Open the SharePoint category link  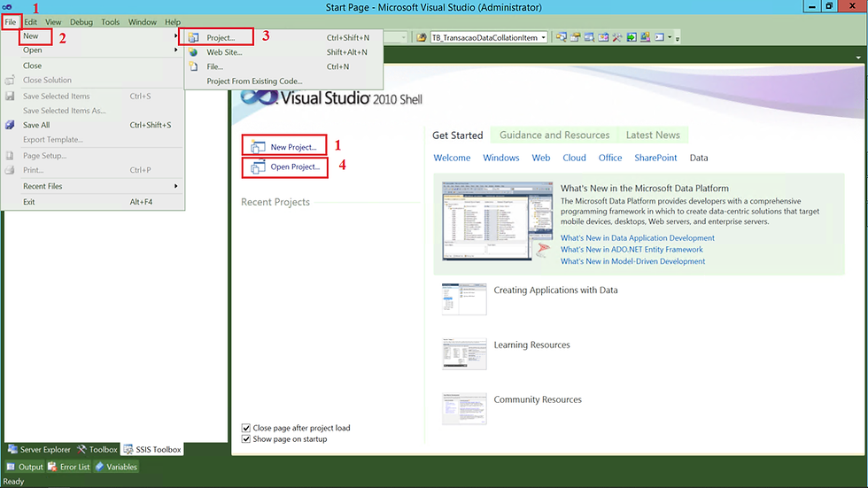pos(655,158)
